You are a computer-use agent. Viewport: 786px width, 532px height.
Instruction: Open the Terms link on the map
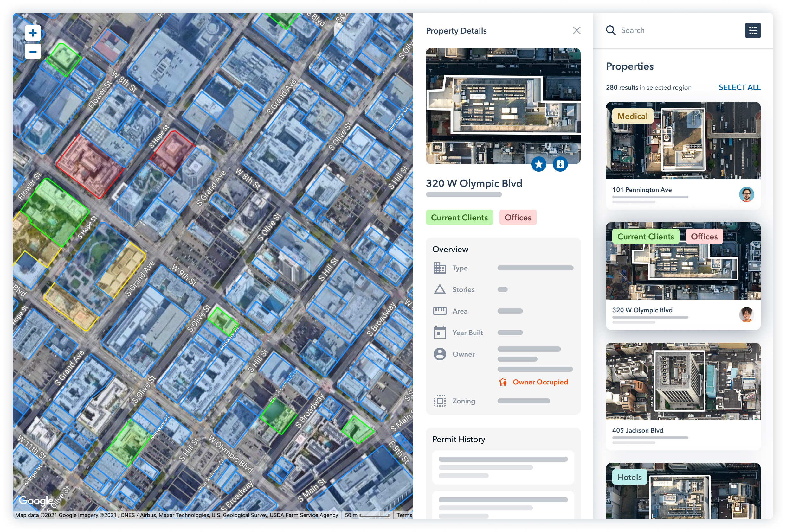[404, 515]
